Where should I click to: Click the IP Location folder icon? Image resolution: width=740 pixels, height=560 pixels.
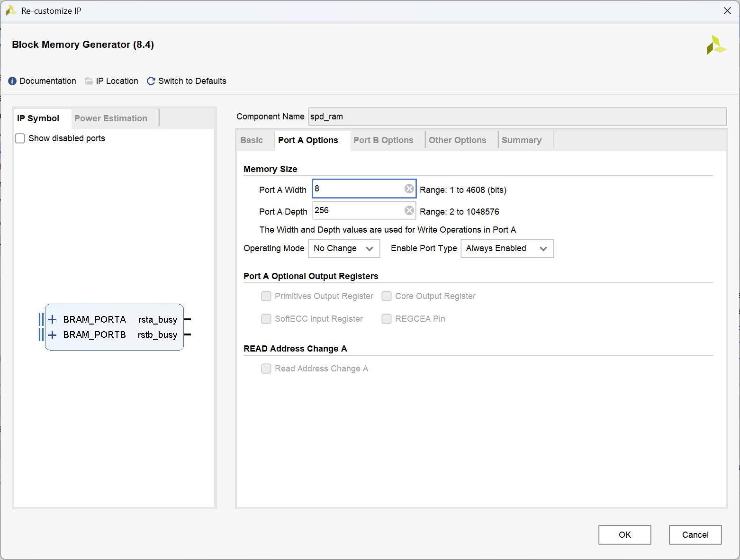coord(89,81)
